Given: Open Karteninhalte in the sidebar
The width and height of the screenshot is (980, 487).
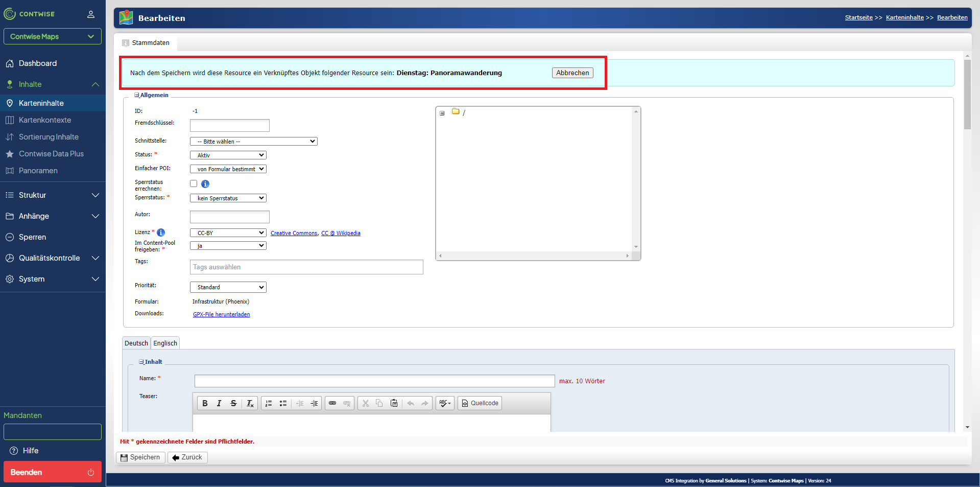Looking at the screenshot, I should tap(53, 103).
